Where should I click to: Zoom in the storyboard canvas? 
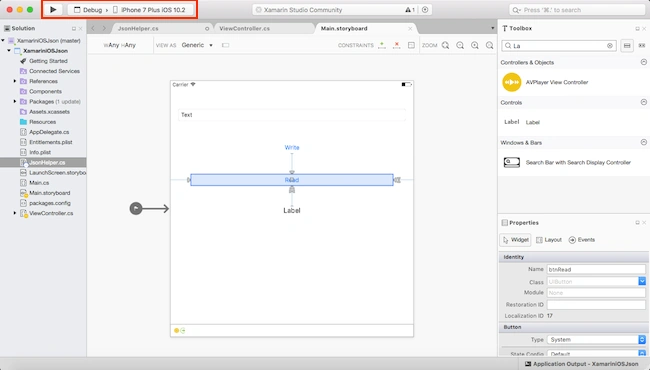pyautogui.click(x=475, y=45)
